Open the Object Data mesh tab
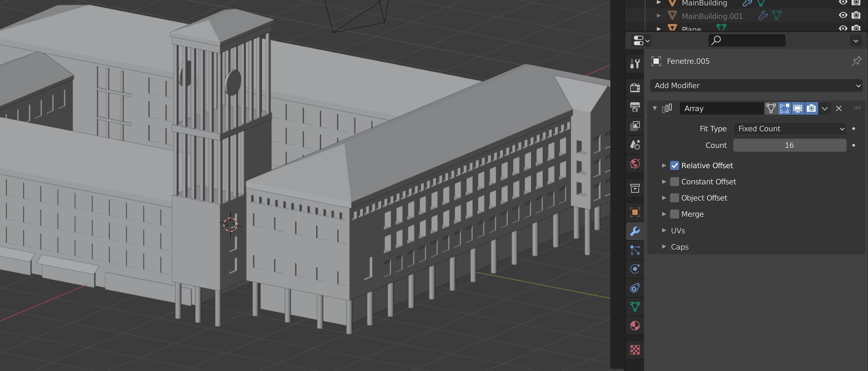This screenshot has width=868, height=371. [x=635, y=307]
